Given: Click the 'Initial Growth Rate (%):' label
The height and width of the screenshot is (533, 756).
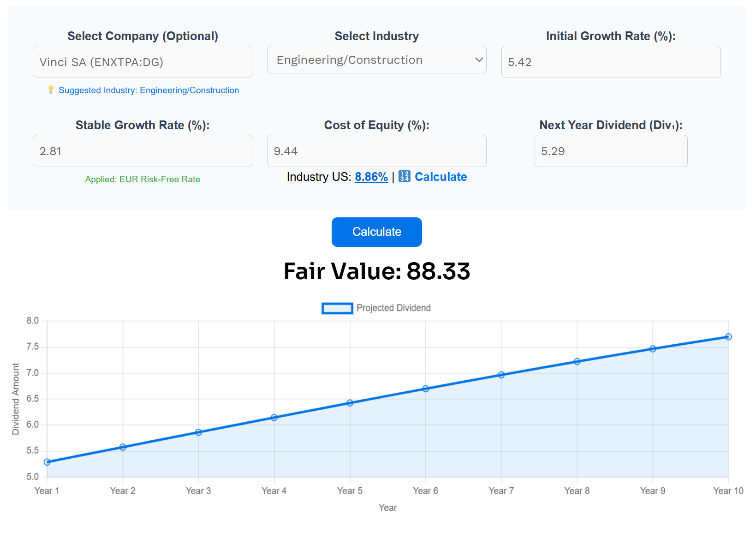Looking at the screenshot, I should (x=611, y=36).
